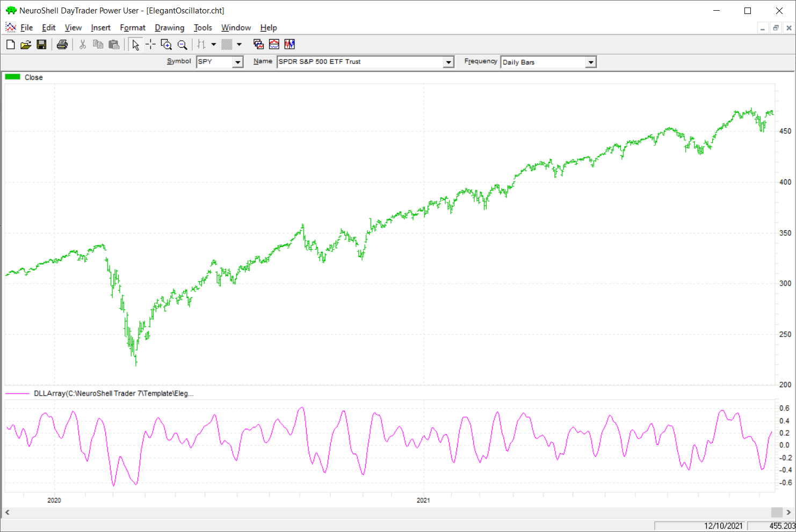Click the Cut scissors icon
Screen dimensions: 796x532
pos(83,45)
